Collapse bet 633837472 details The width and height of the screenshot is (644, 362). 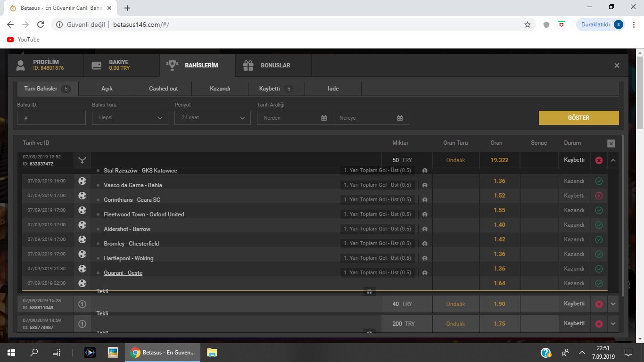[x=613, y=160]
